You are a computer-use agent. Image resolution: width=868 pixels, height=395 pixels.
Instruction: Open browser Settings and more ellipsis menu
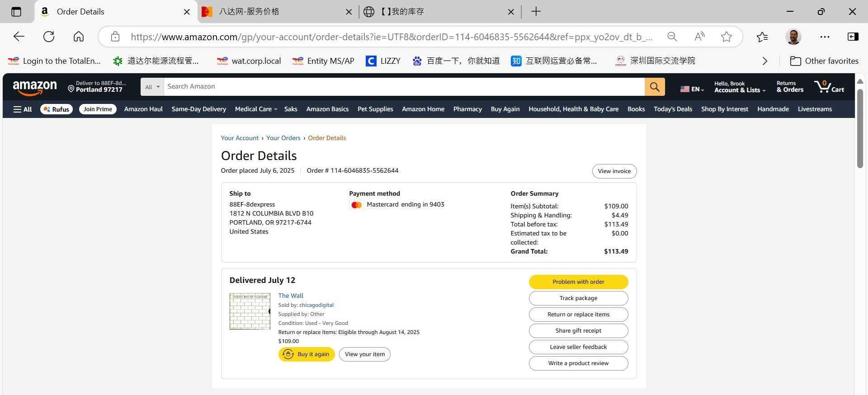(x=824, y=37)
